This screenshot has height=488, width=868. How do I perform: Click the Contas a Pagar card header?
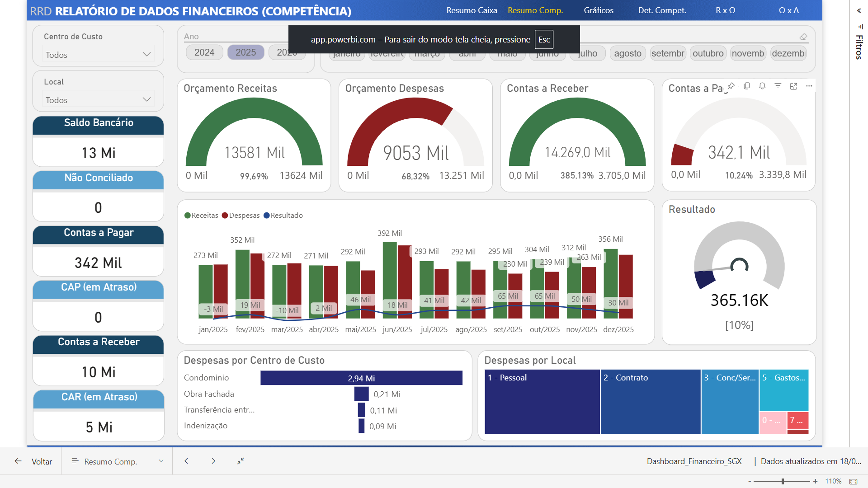(98, 235)
